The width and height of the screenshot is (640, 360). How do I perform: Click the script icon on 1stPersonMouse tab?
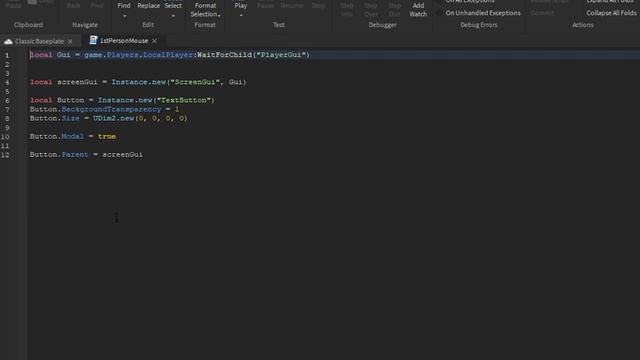pyautogui.click(x=93, y=40)
